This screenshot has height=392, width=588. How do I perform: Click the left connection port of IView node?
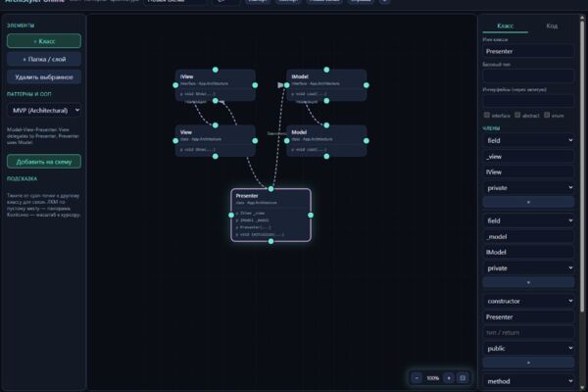pyautogui.click(x=175, y=85)
